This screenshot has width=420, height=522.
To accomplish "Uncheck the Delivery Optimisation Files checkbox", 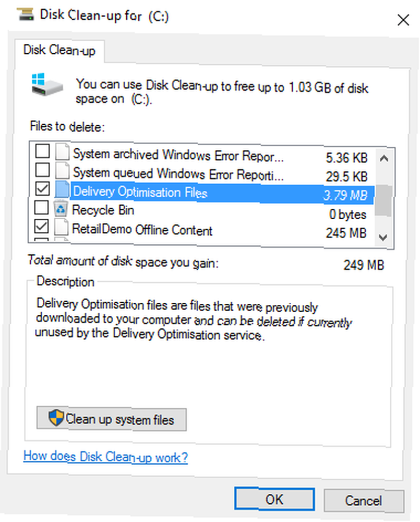I will point(42,189).
